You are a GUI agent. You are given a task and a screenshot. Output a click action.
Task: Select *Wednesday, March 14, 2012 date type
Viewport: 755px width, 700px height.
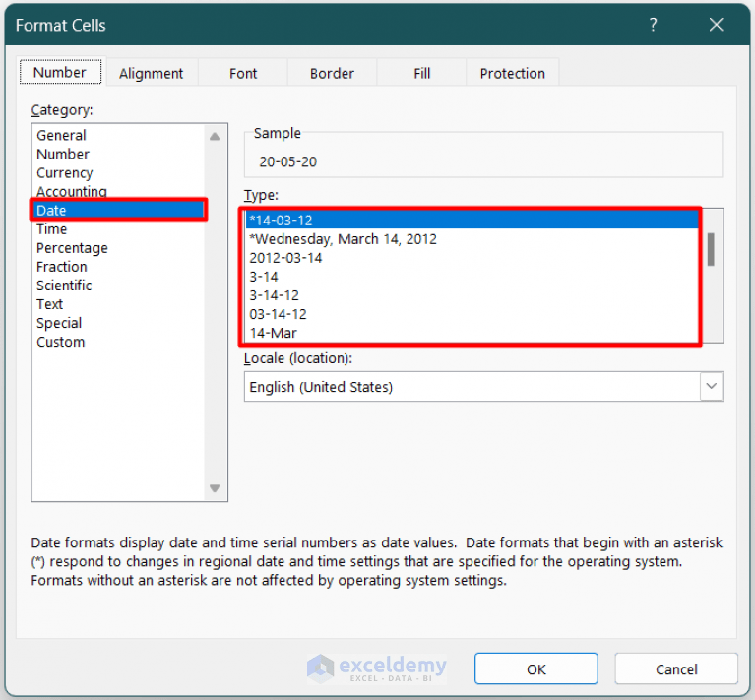pyautogui.click(x=472, y=239)
